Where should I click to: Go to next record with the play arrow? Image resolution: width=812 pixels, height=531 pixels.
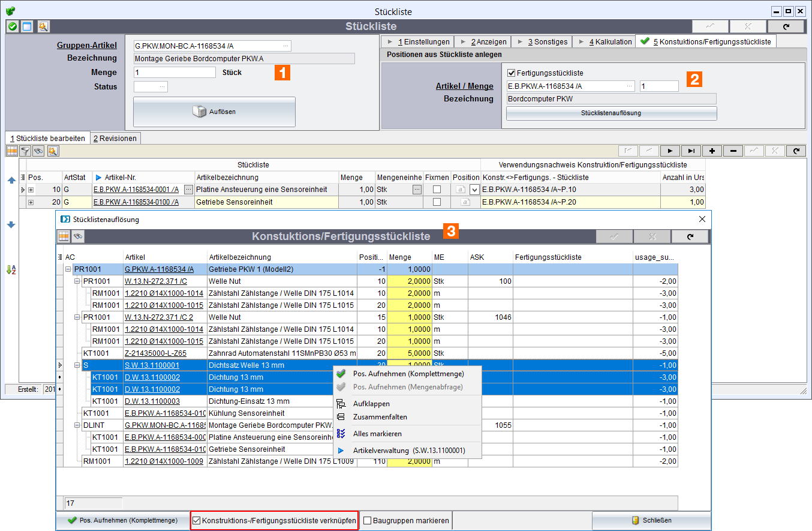click(670, 151)
